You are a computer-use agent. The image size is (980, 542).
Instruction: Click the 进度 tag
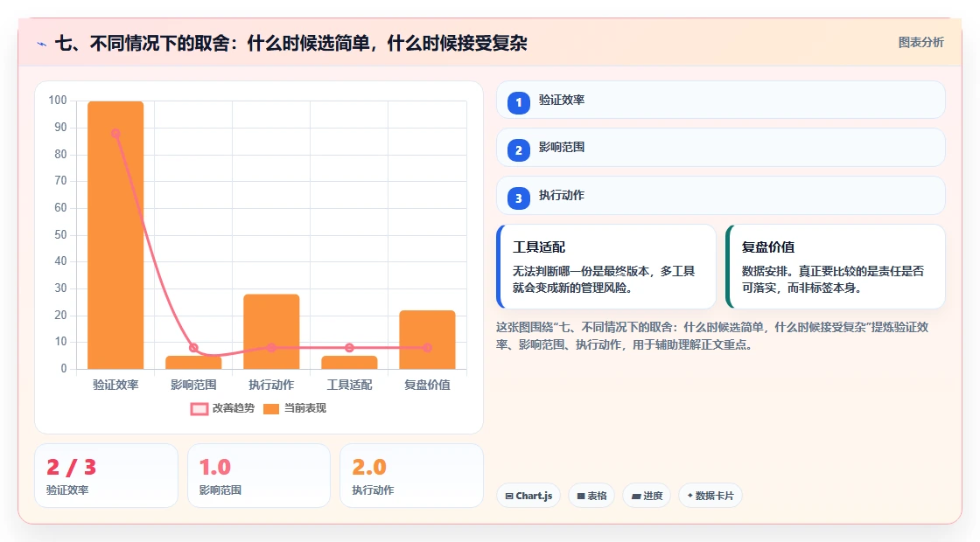point(647,496)
